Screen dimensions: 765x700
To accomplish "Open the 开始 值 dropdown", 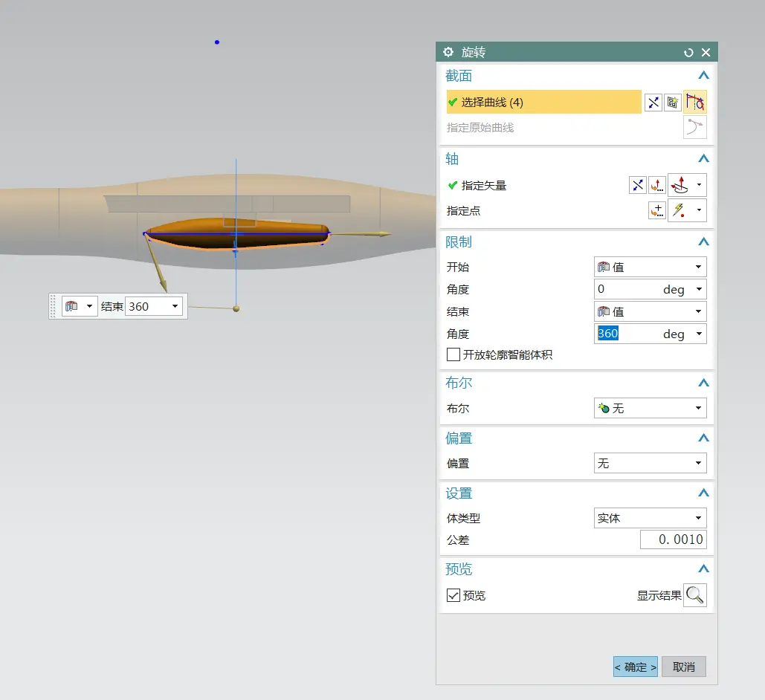I will tap(650, 267).
